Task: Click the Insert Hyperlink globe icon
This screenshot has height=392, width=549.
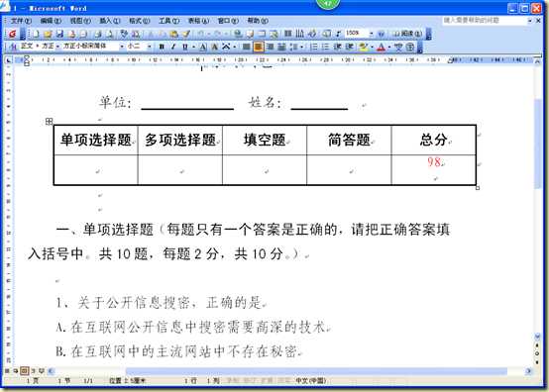Action: click(238, 34)
